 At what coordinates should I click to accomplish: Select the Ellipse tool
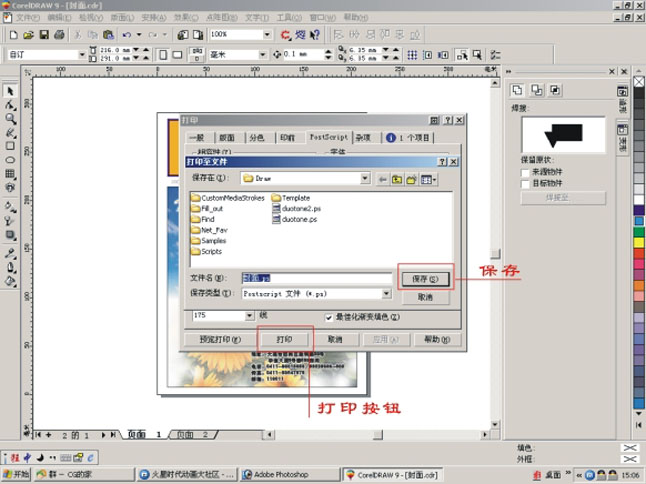pyautogui.click(x=10, y=160)
